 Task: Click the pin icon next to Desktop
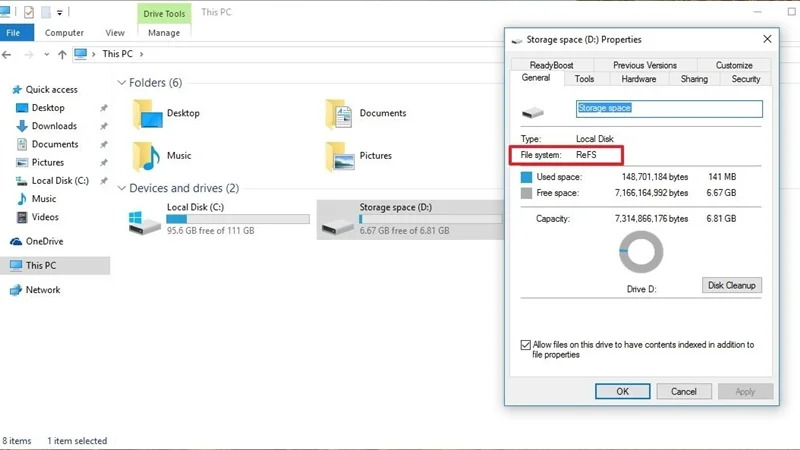pos(104,108)
